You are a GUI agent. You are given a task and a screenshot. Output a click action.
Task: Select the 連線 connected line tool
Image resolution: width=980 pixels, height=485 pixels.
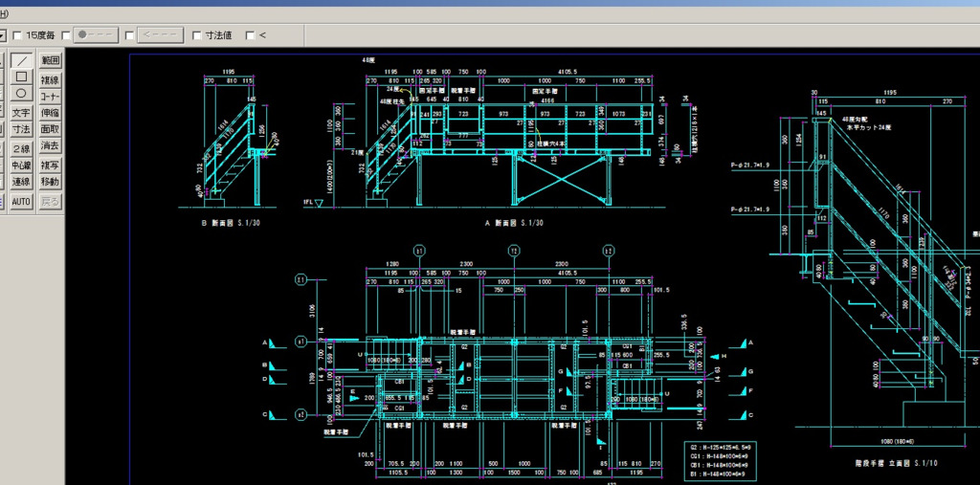click(21, 182)
